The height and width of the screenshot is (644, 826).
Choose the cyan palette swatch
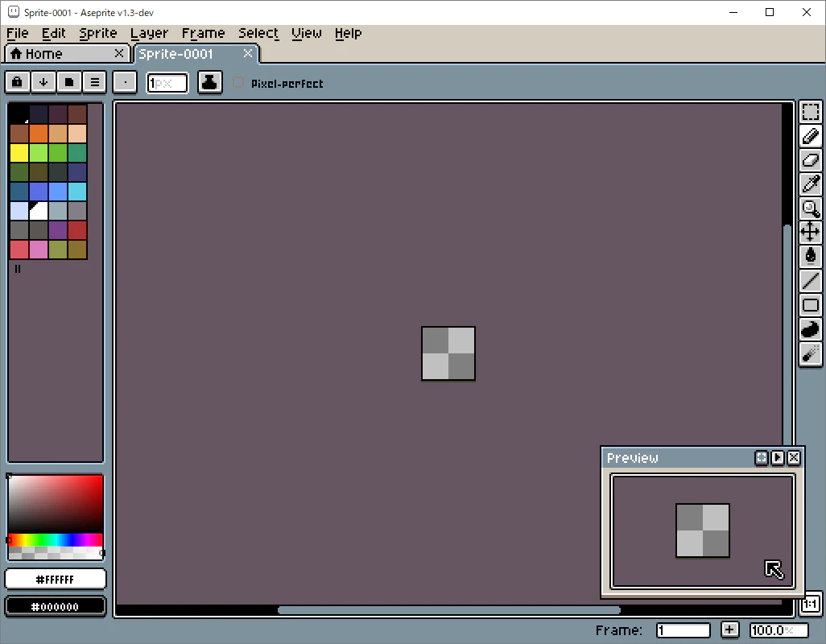(77, 192)
